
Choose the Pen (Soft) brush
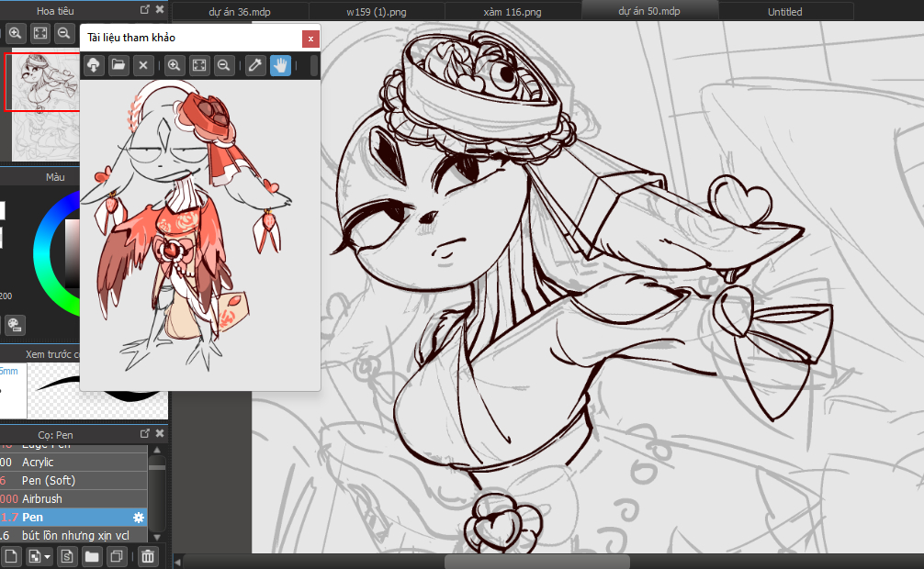(x=49, y=480)
